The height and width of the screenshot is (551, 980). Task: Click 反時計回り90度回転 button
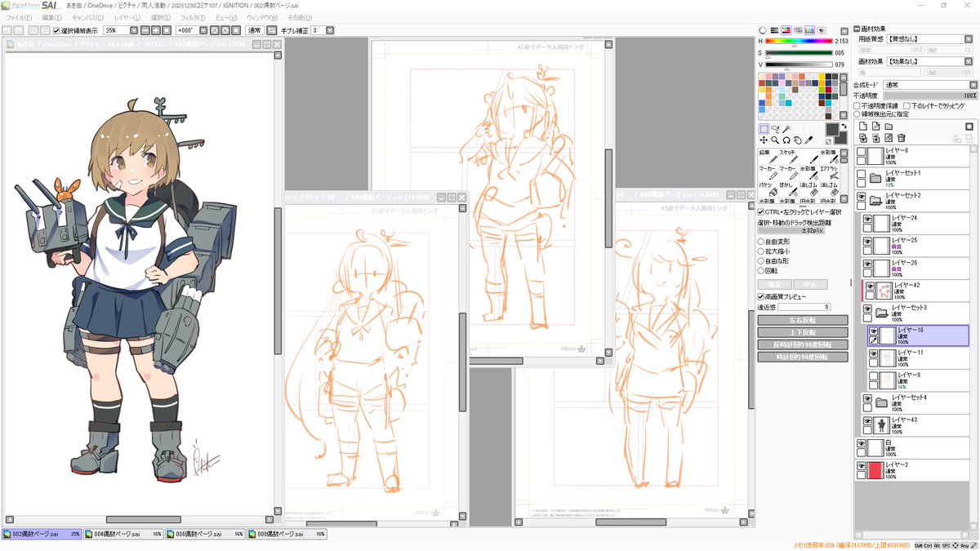point(802,345)
